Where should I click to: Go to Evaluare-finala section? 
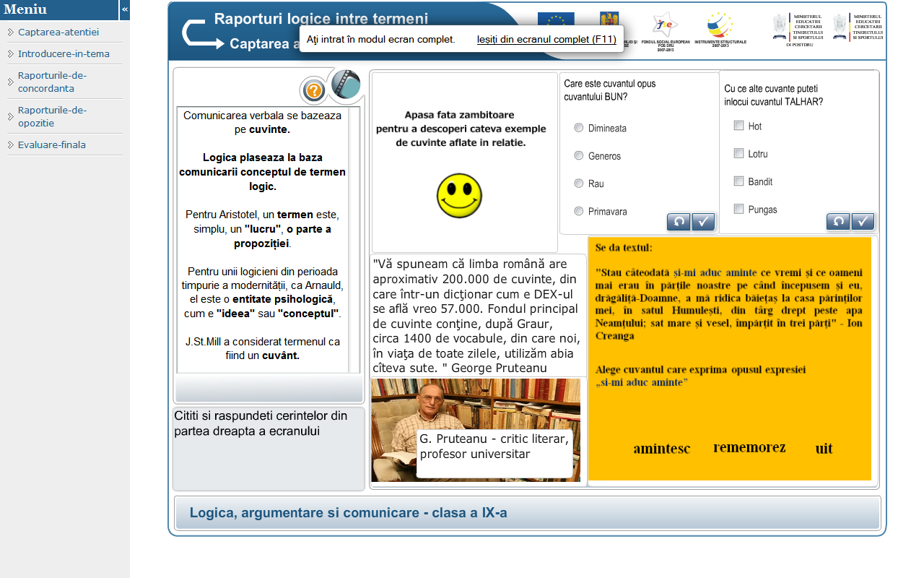tap(52, 144)
